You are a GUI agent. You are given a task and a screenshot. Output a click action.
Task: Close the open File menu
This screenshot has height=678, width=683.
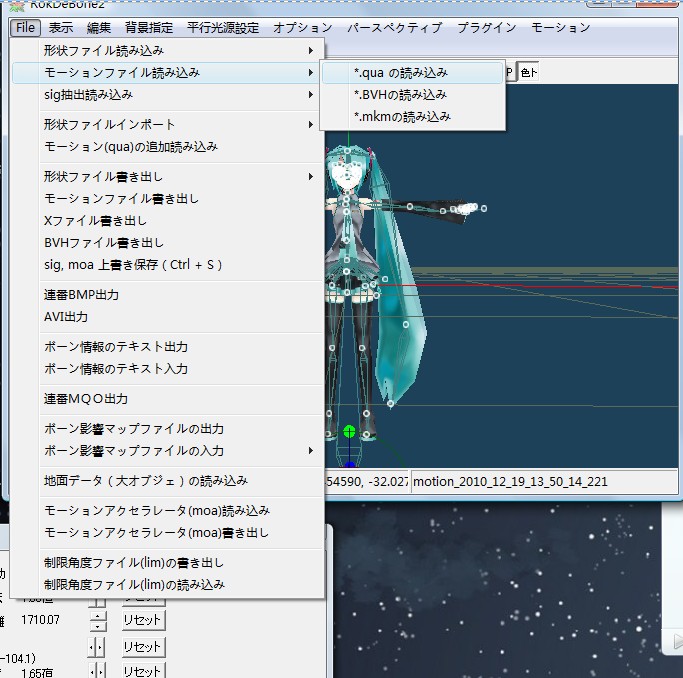pyautogui.click(x=25, y=28)
